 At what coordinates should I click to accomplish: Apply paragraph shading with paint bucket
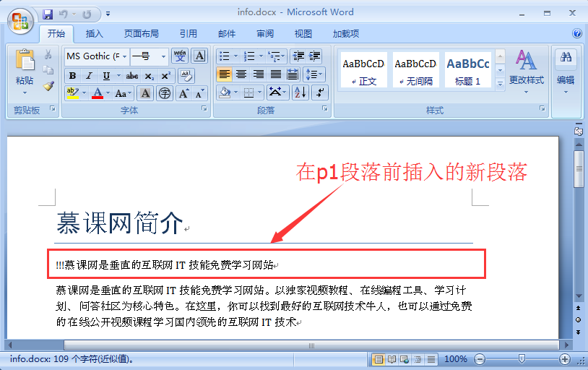225,92
